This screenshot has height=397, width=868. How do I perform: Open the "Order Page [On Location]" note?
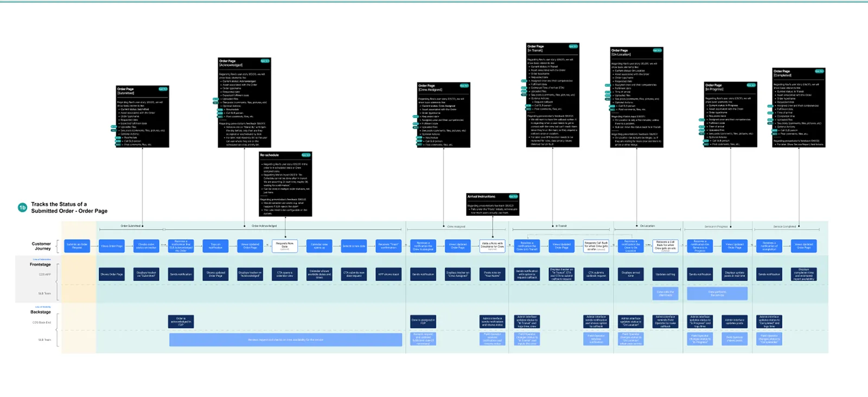point(637,97)
